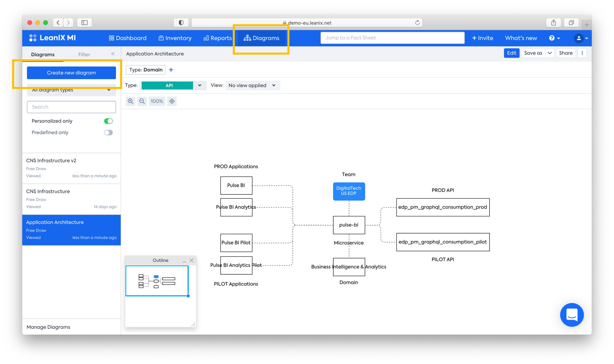Select edp_pm_graphql_consumption_prod API box
This screenshot has height=364, width=614.
coord(443,207)
